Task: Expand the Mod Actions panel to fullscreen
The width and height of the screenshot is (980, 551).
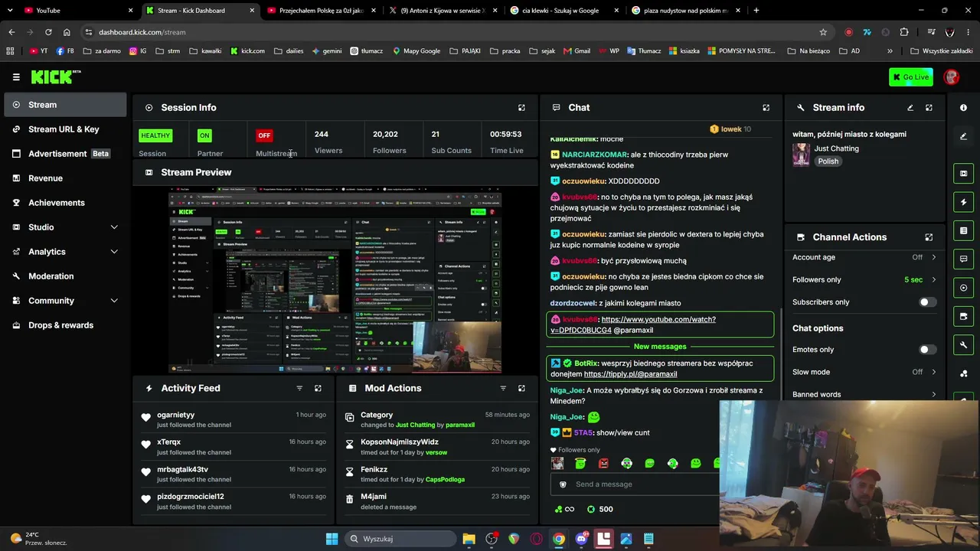Action: pos(521,388)
